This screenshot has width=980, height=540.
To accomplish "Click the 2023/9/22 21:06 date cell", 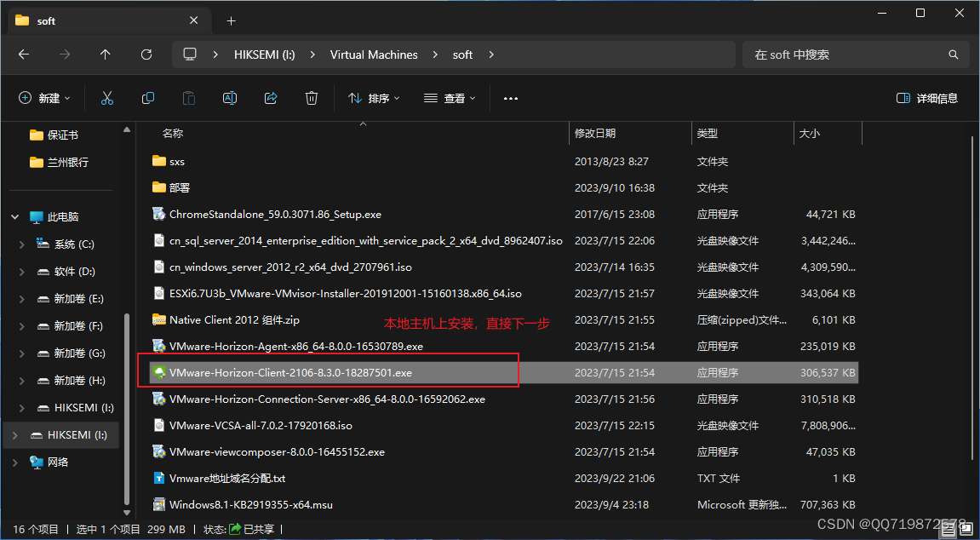I will [x=615, y=478].
